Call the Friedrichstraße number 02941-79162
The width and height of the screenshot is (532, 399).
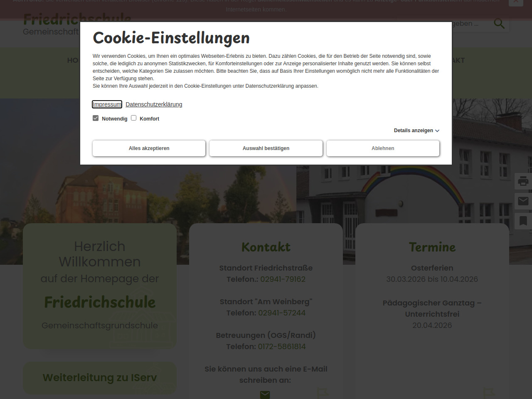tap(283, 279)
